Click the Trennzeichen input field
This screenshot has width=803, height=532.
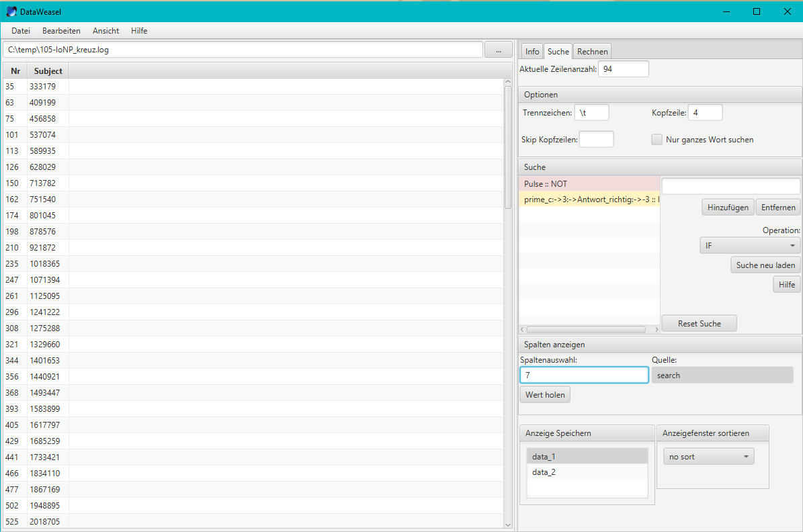592,113
